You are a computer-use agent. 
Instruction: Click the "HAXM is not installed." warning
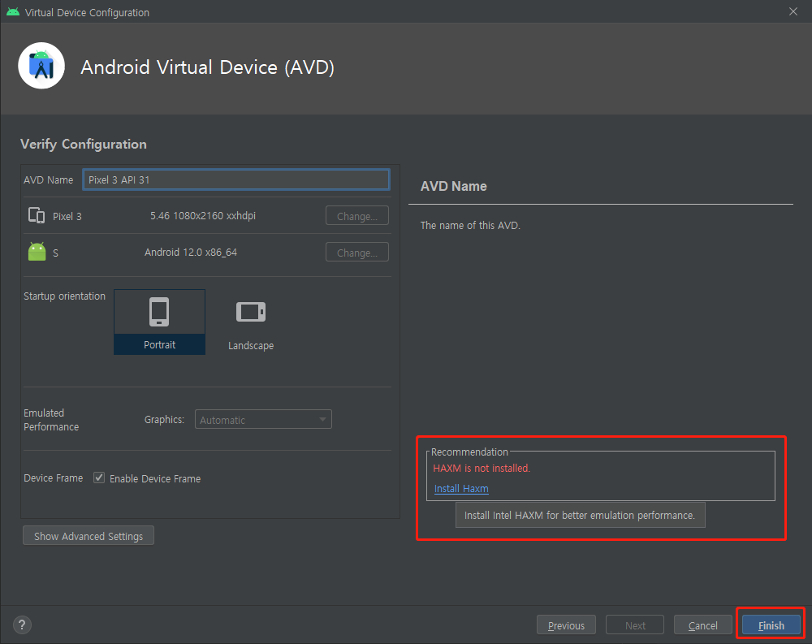click(x=482, y=469)
